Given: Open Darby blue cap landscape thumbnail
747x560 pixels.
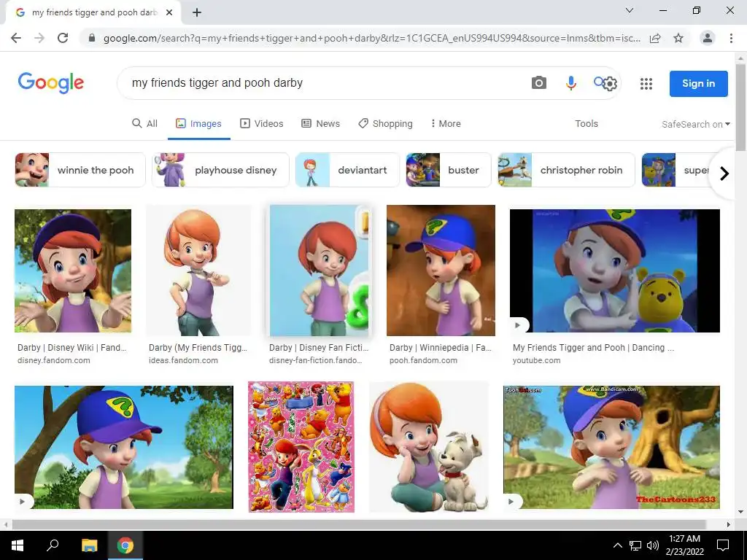Looking at the screenshot, I should [x=124, y=447].
